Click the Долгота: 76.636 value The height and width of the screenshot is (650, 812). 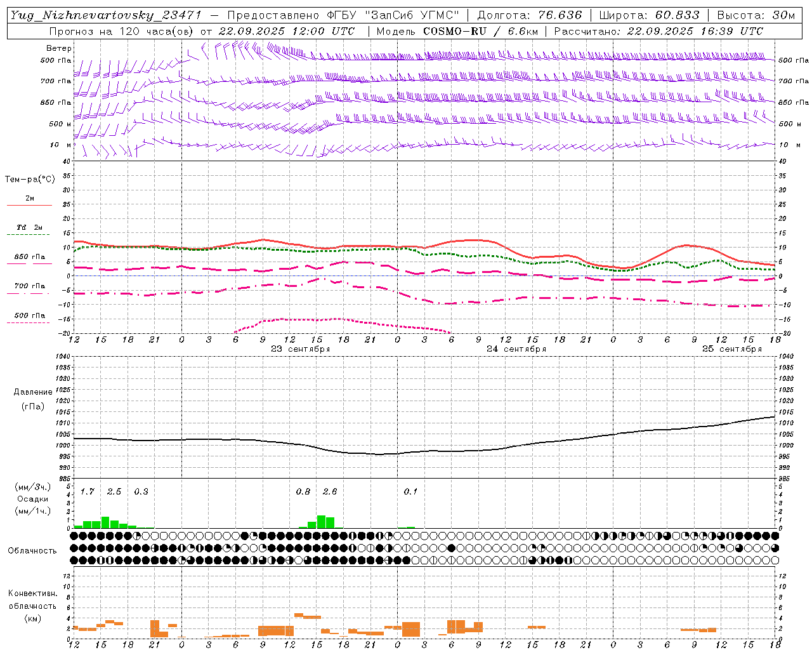530,15
